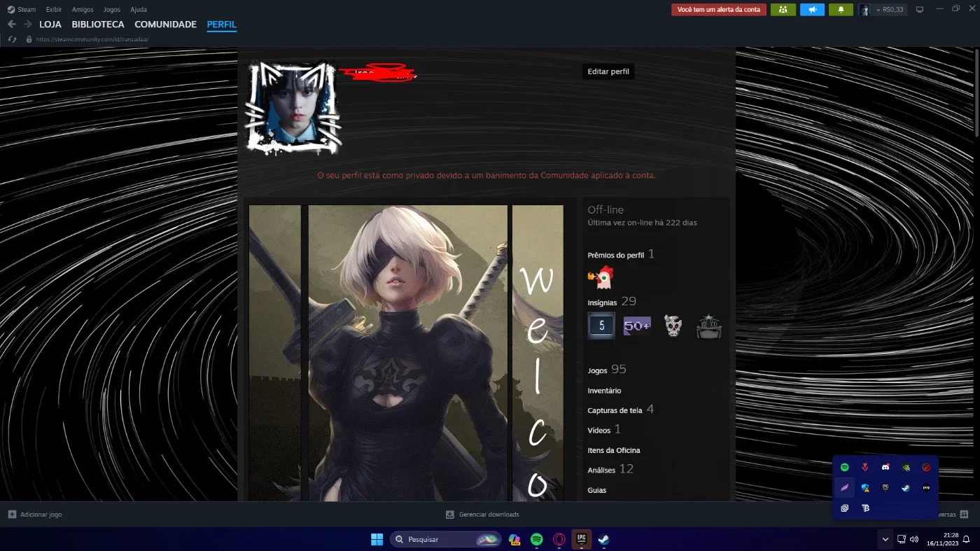Open Capturas de tela link
This screenshot has width=980, height=551.
[x=615, y=410]
